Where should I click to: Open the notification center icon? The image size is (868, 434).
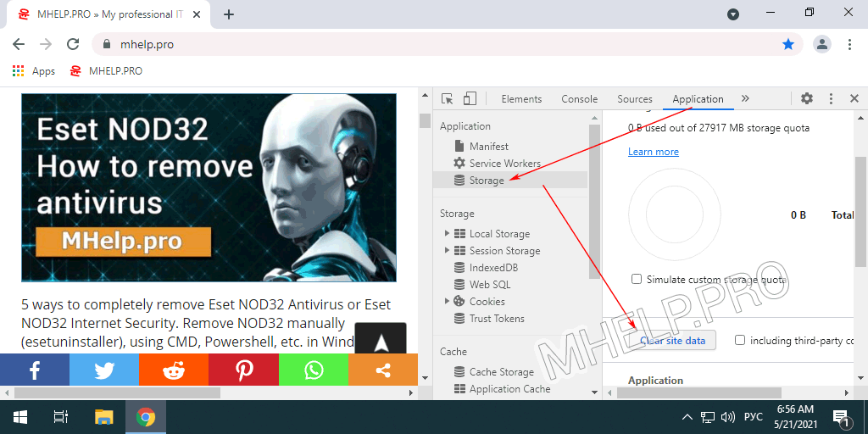pos(840,417)
